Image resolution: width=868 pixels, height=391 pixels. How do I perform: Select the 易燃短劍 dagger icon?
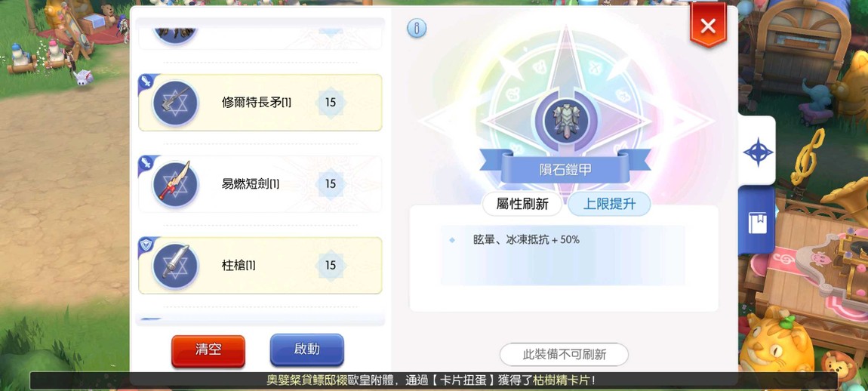tap(175, 184)
